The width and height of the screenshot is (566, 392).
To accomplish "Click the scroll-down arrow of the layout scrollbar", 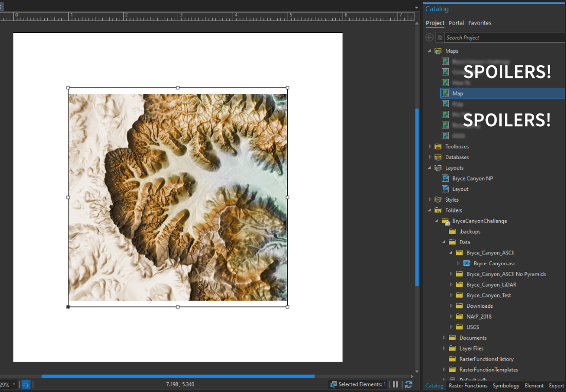I will tap(417, 371).
